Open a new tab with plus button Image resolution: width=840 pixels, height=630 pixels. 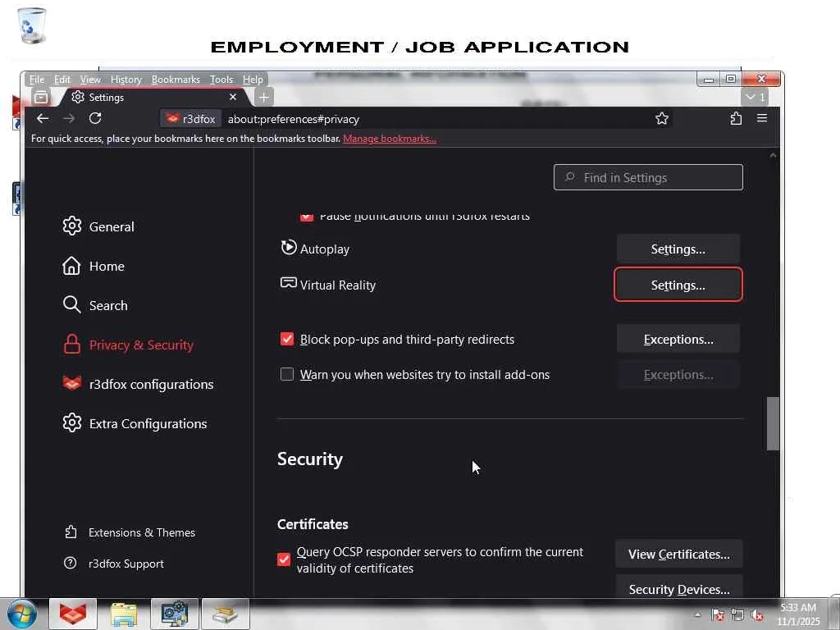tap(263, 97)
